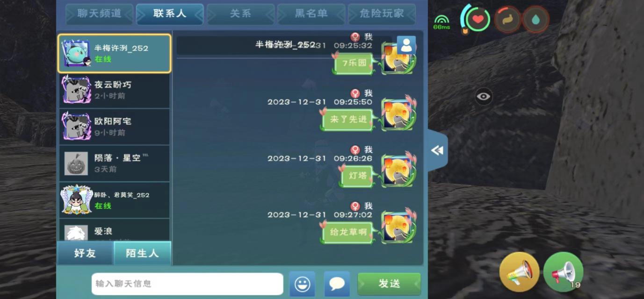Toggle the eye visibility icon
The image size is (644, 299).
tap(484, 97)
